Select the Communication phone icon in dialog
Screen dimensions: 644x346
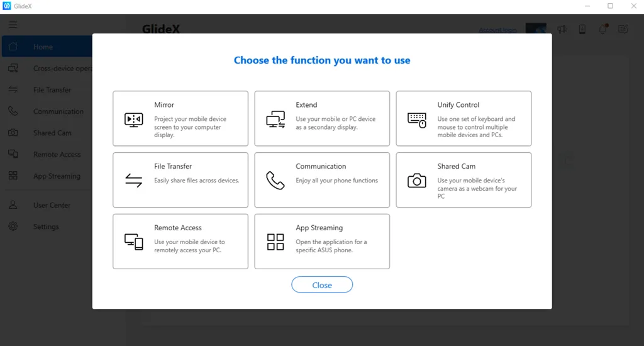coord(275,181)
